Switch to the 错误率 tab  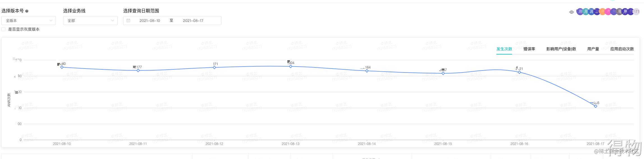tap(529, 49)
